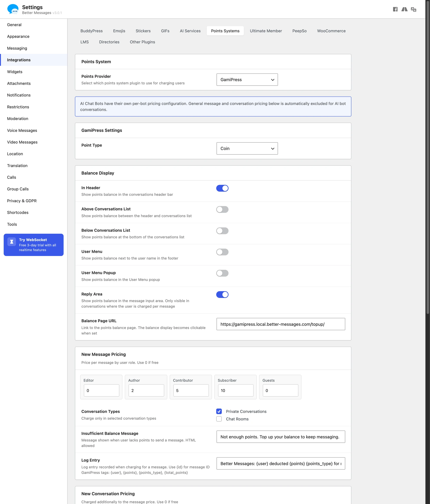Screen dimensions: 430x504
Task: Click the hourglass icon in WebSocket banner
Action: tap(11, 242)
